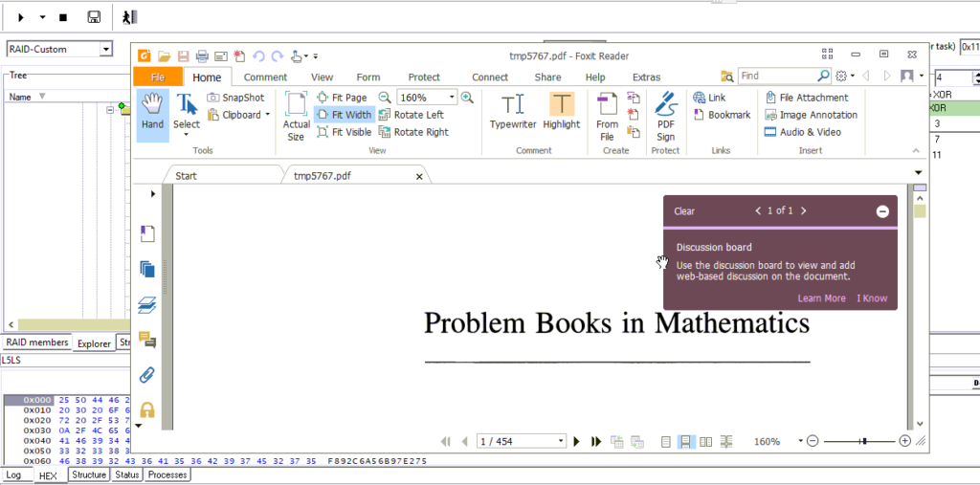Screen dimensions: 980x485
Task: Open the File menu tab
Action: 158,77
